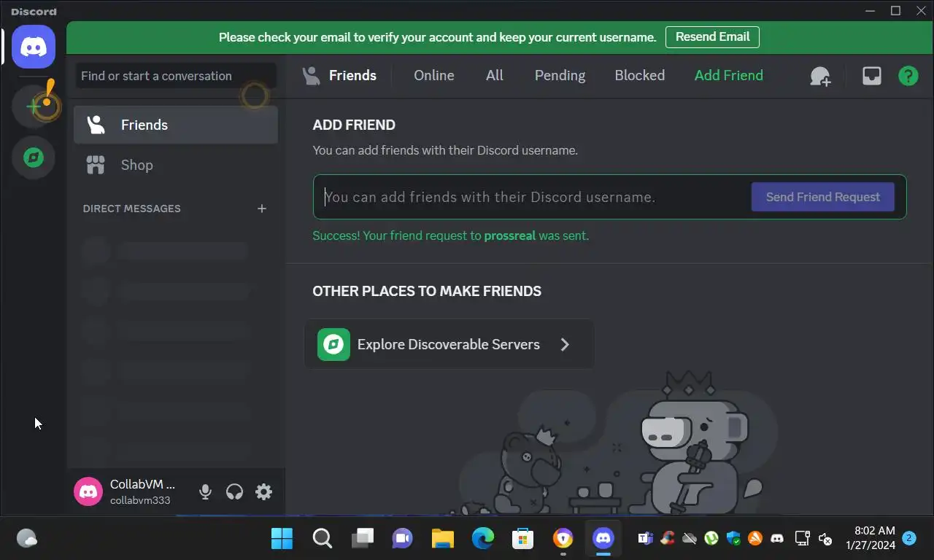Deafen using the headphones icon

tap(234, 492)
